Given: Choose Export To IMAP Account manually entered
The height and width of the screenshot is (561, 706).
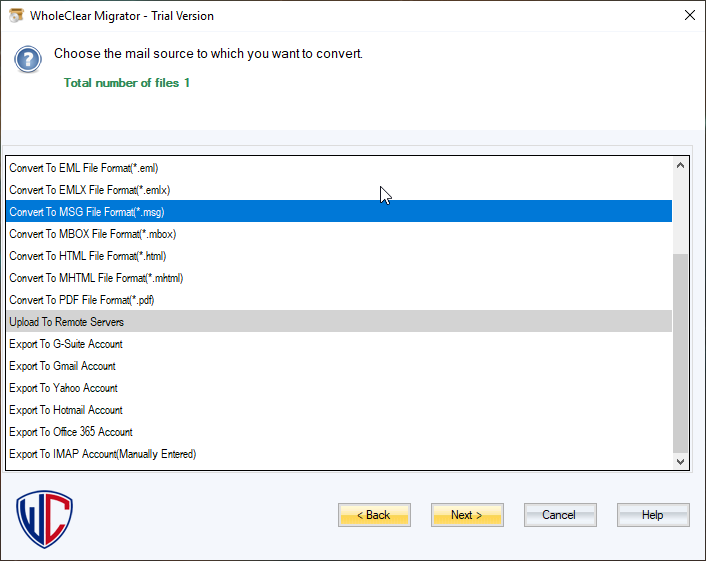Looking at the screenshot, I should (102, 454).
